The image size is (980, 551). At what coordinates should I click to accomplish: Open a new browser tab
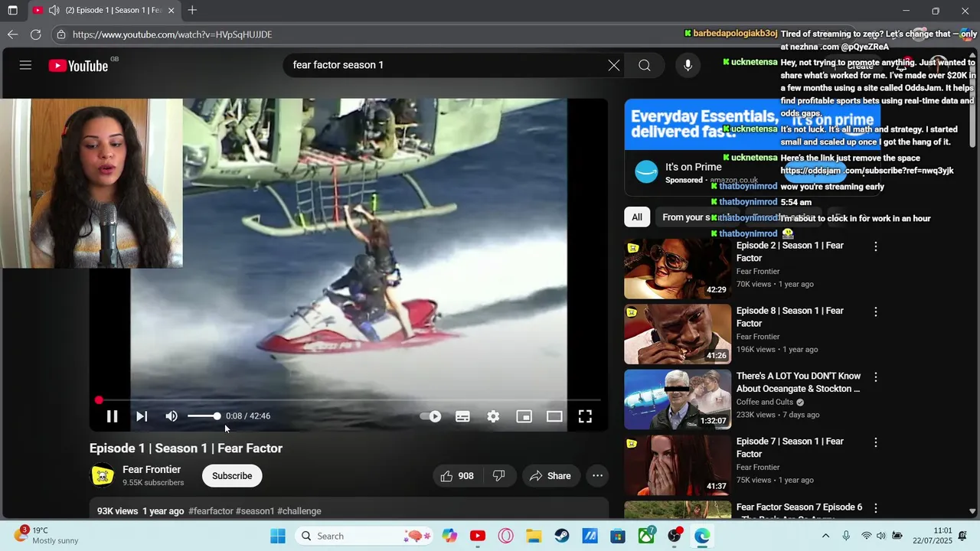coord(192,11)
